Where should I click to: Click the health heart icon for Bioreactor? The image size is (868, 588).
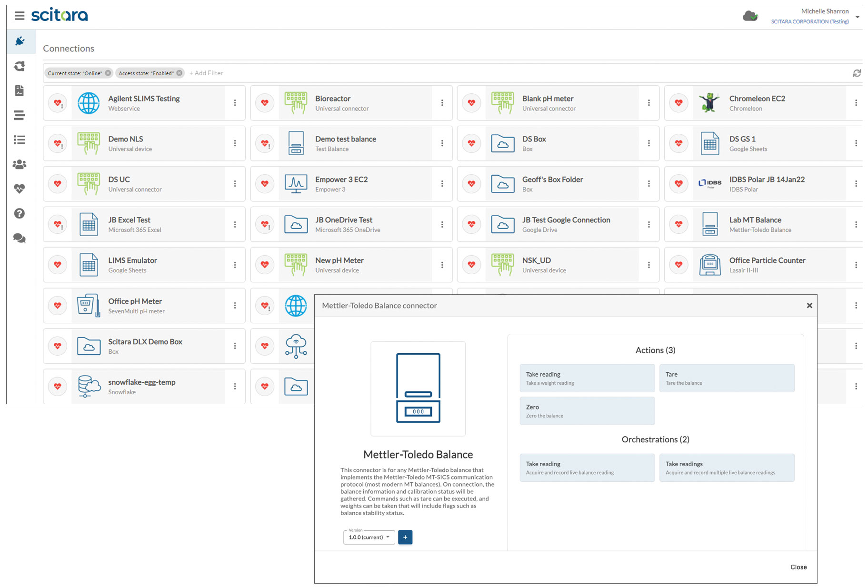[265, 103]
